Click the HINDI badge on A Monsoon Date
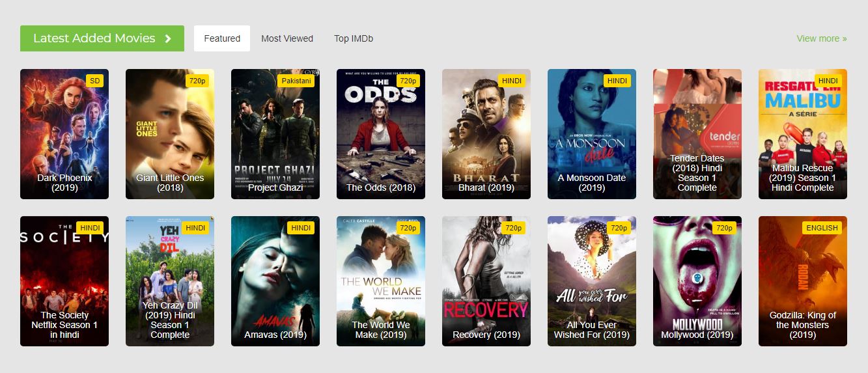868x373 pixels. coord(618,81)
